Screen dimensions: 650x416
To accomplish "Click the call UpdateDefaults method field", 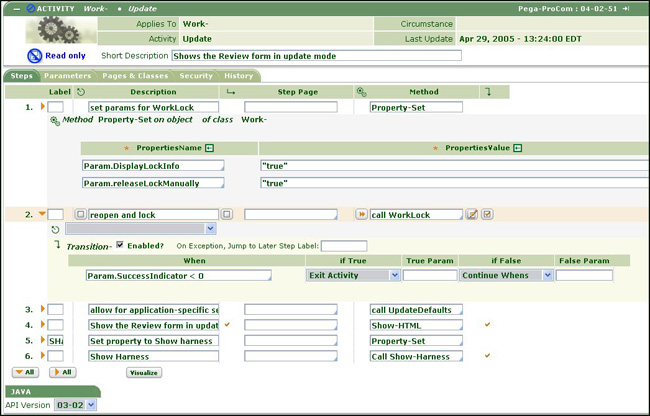I will 416,310.
